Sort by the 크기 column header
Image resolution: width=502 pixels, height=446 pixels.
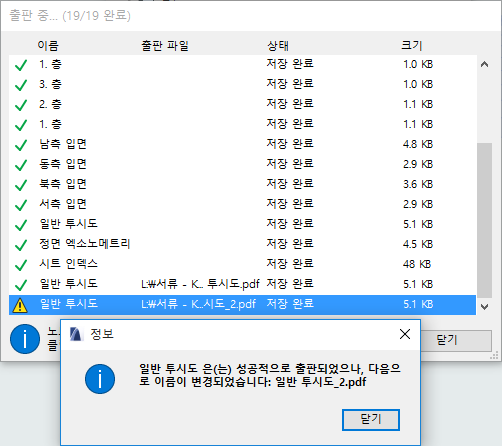pyautogui.click(x=412, y=45)
